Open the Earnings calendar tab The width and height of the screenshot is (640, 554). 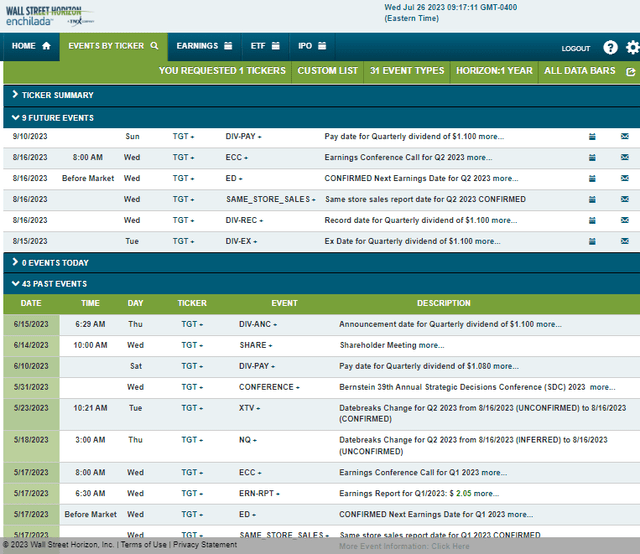pos(204,46)
